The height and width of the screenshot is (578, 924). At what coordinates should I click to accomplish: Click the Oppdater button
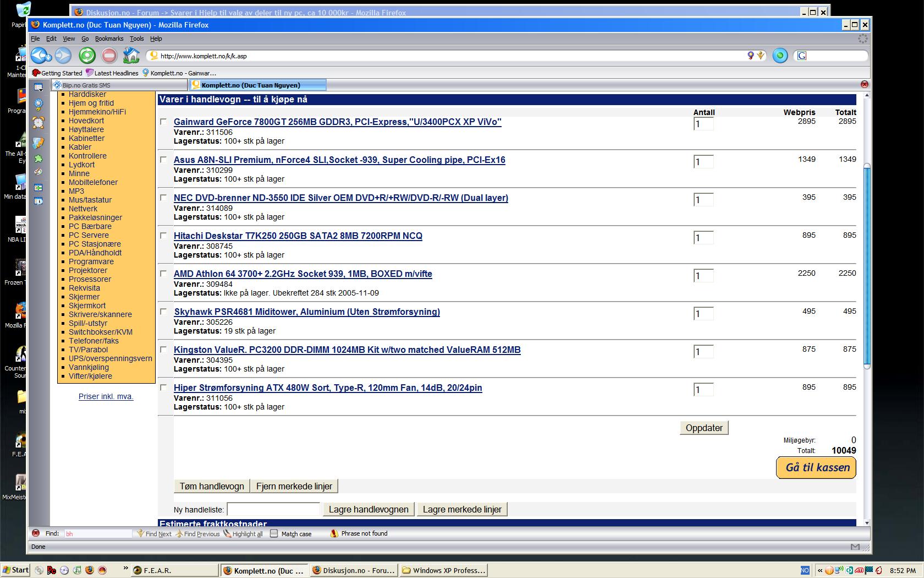pos(704,428)
